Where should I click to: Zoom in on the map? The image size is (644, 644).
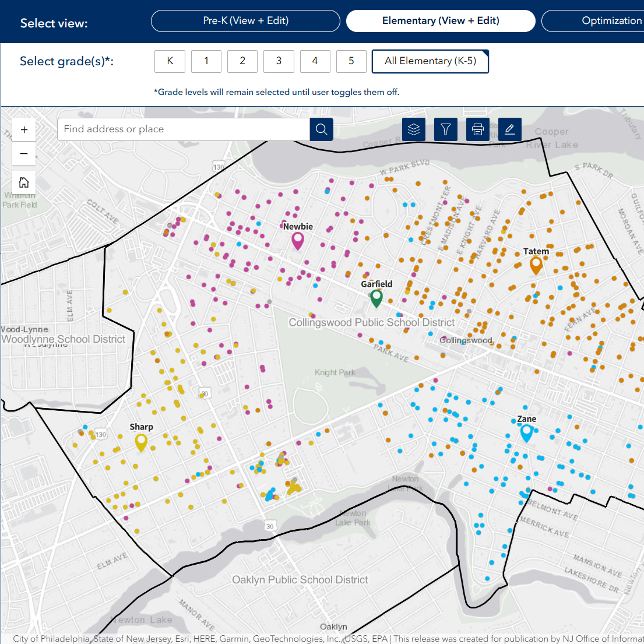[x=24, y=130]
